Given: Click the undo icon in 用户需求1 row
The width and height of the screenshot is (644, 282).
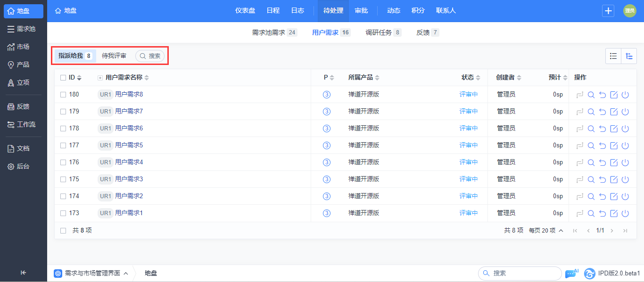Looking at the screenshot, I should pos(603,213).
